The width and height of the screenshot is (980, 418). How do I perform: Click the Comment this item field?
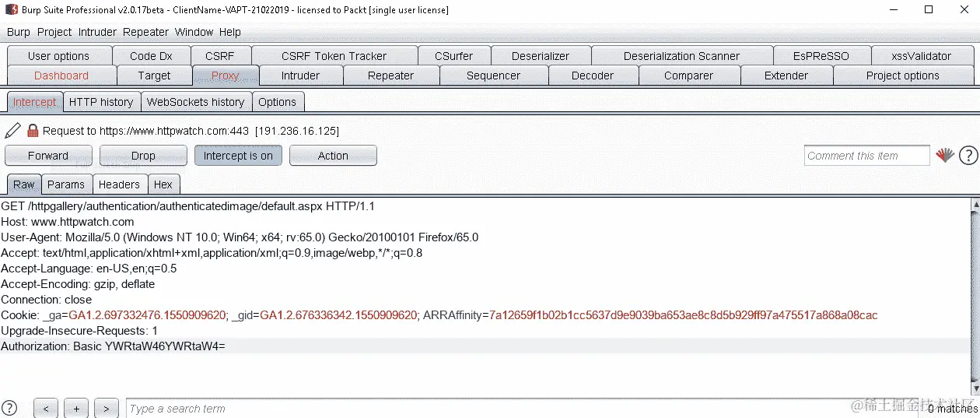click(x=866, y=156)
